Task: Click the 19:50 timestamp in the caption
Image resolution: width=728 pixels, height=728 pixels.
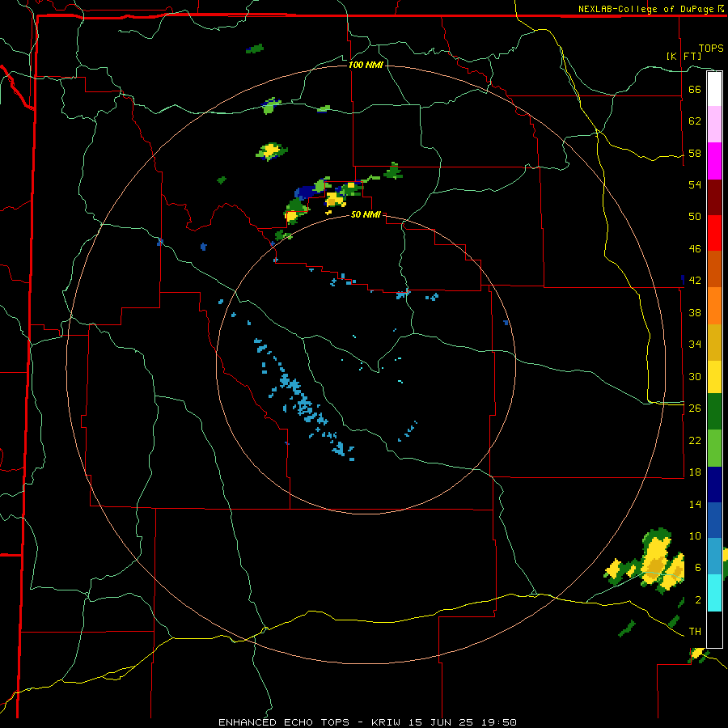Action: pos(498,722)
